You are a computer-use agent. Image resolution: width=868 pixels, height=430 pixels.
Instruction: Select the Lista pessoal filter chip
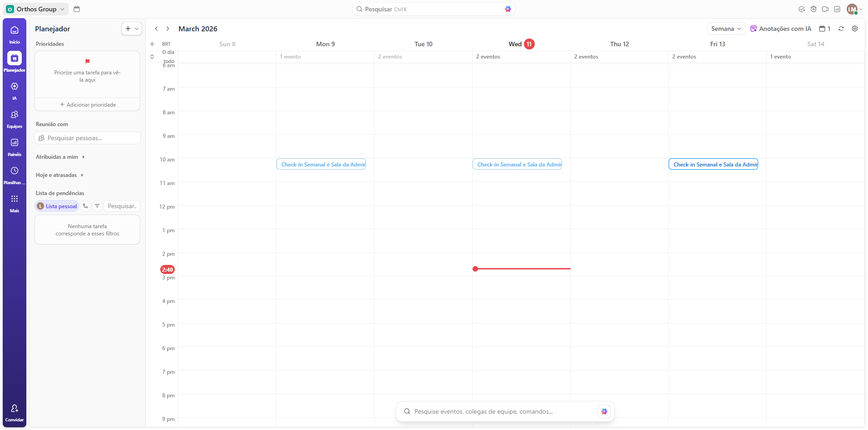pyautogui.click(x=57, y=206)
